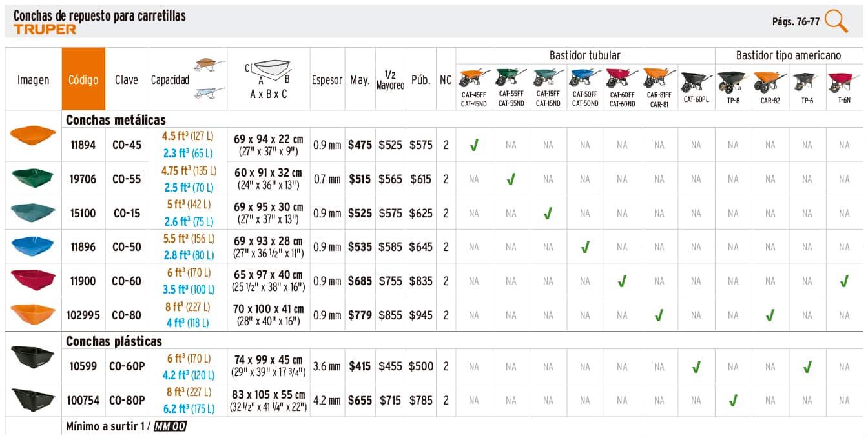This screenshot has height=440, width=868.
Task: Click the TP-8 two-wheel wheelbarrow icon
Action: pyautogui.click(x=732, y=82)
